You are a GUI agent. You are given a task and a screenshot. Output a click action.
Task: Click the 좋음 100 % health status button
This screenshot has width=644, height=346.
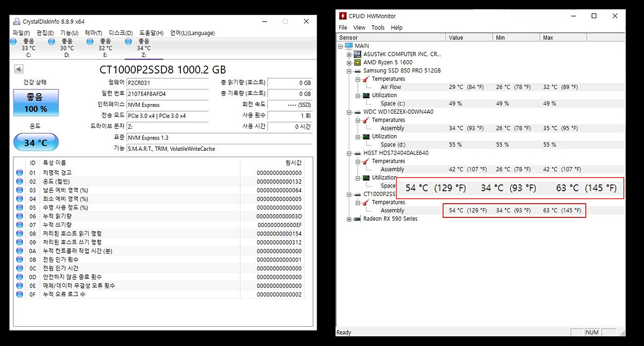(36, 103)
